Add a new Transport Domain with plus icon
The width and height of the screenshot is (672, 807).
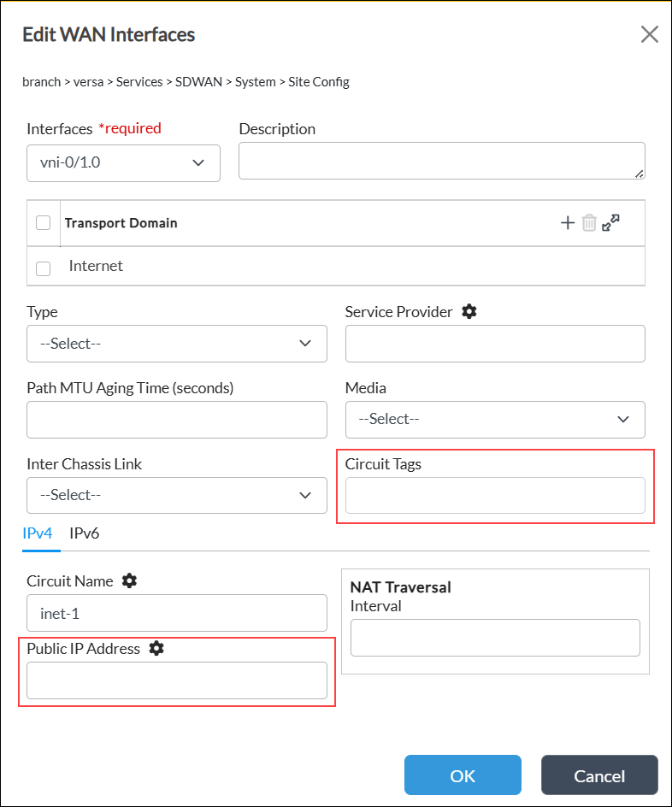click(x=567, y=223)
